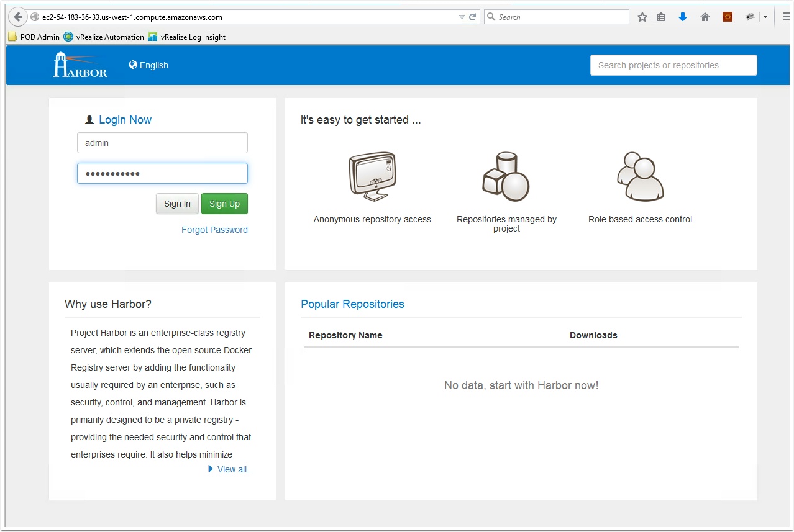Open the Downloads arrow icon
Viewport: 794px width, 532px height.
[x=683, y=17]
